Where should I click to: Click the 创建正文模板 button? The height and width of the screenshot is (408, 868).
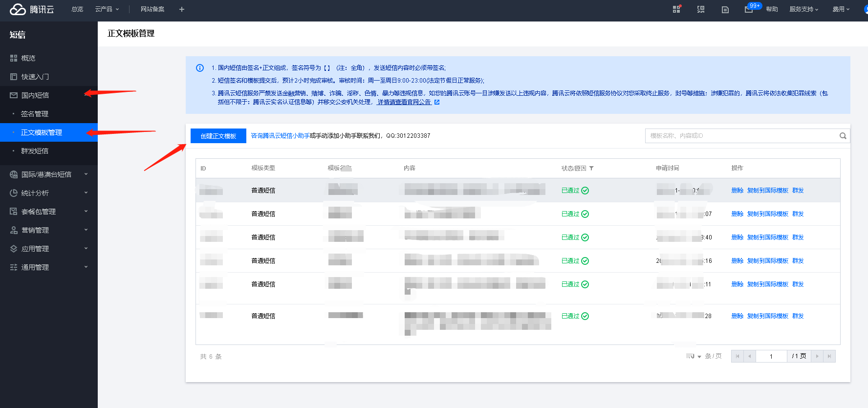218,136
